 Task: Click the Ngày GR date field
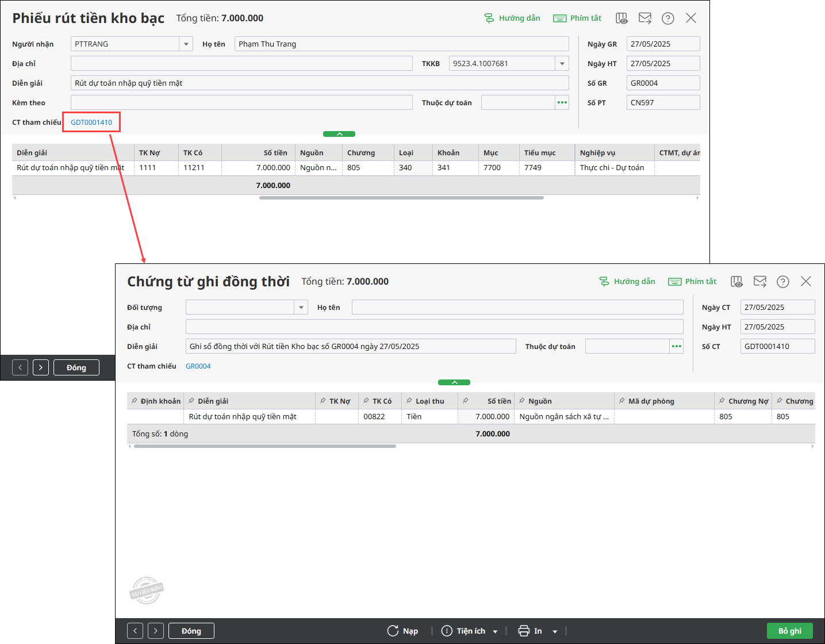coord(663,44)
